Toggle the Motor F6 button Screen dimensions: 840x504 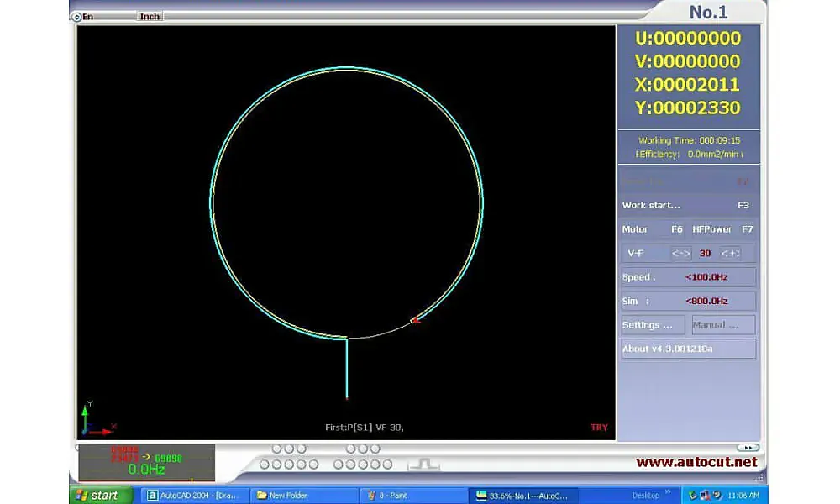point(653,229)
